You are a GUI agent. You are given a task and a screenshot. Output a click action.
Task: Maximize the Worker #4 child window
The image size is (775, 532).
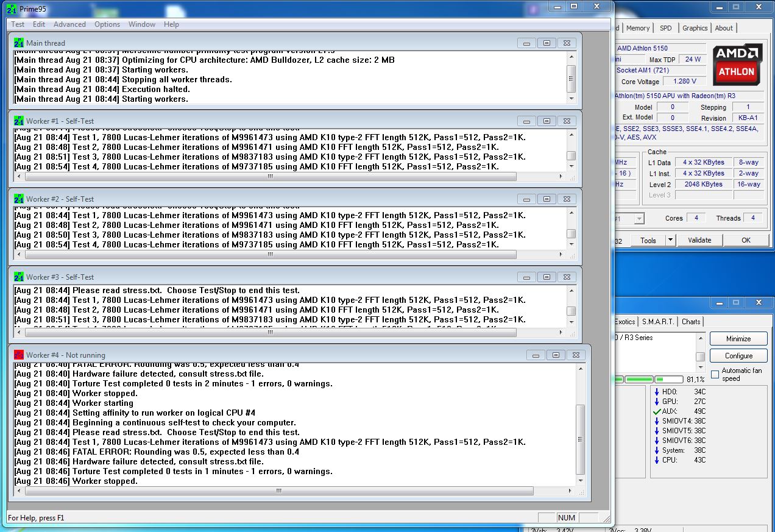[555, 355]
